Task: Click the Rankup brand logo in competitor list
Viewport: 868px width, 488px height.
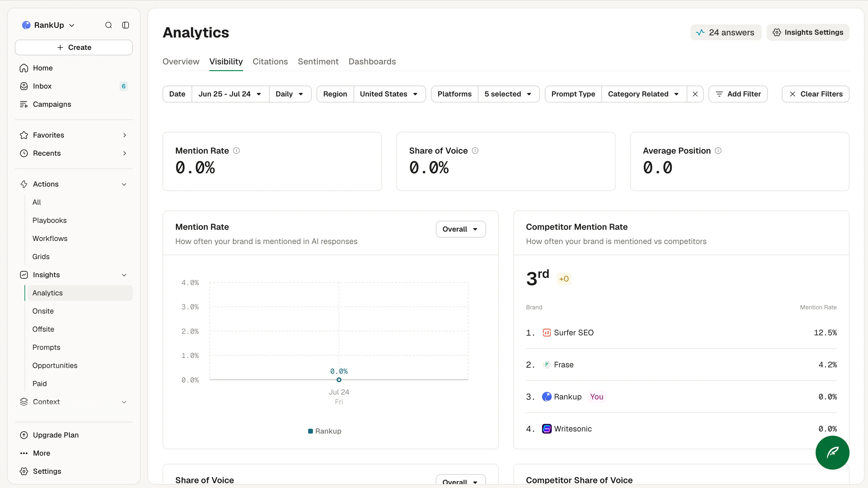Action: pos(547,397)
